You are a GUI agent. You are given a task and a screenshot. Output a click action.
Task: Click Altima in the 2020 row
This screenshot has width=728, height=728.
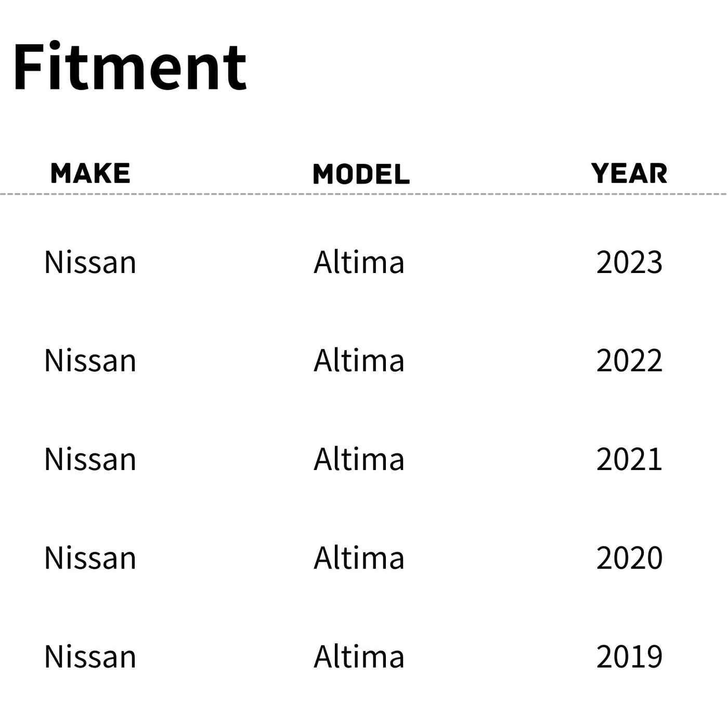pyautogui.click(x=359, y=558)
